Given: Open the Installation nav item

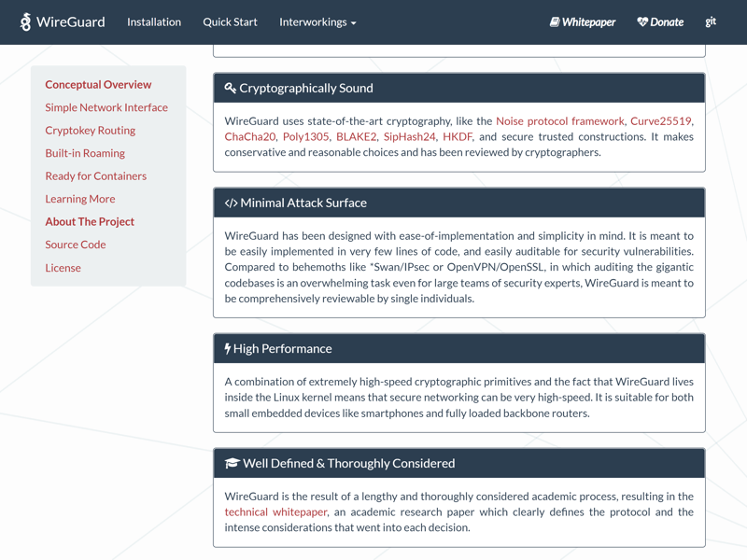Looking at the screenshot, I should click(x=154, y=21).
